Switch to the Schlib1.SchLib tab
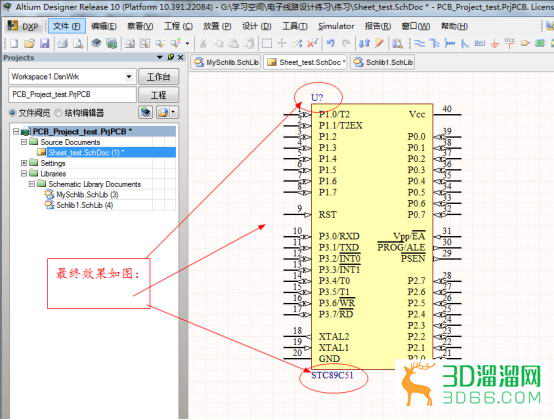The image size is (554, 420). (383, 62)
